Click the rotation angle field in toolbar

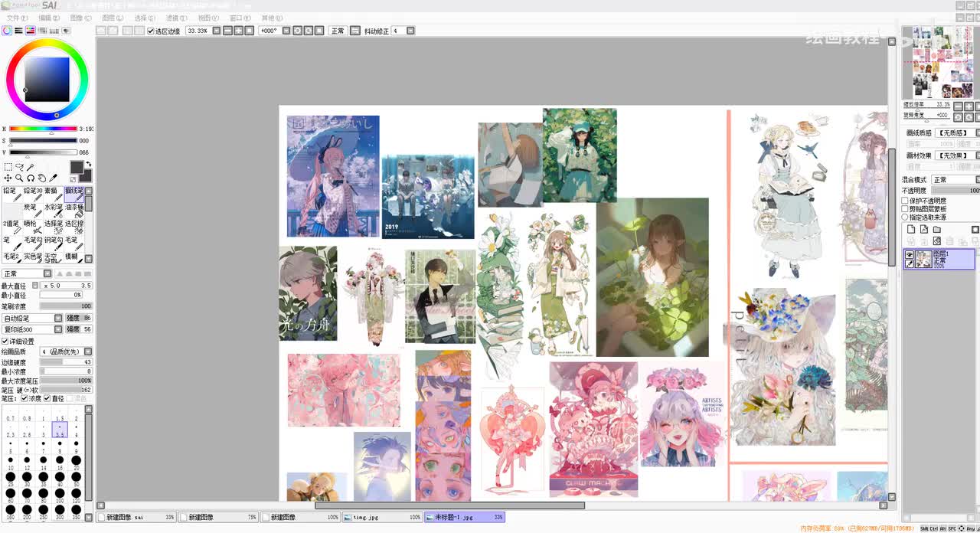[x=269, y=31]
